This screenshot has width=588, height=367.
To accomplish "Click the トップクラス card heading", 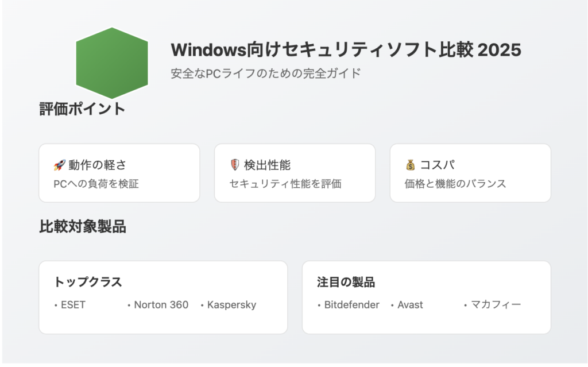I will pyautogui.click(x=88, y=282).
